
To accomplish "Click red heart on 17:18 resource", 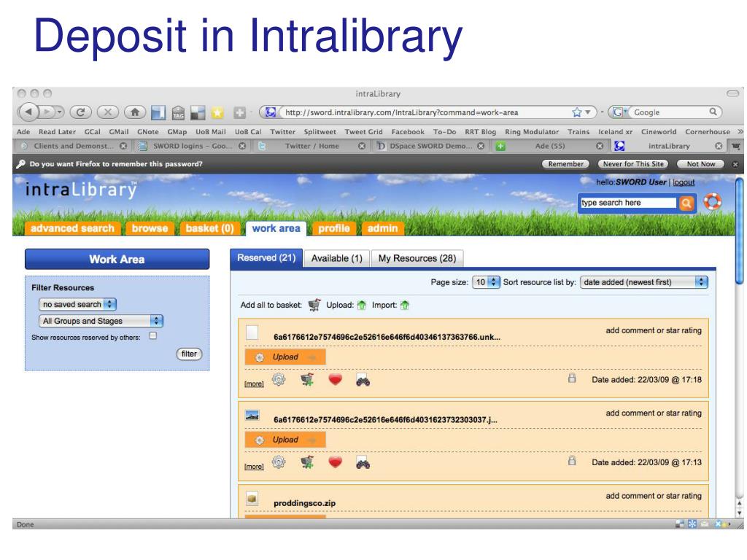I will [x=336, y=379].
